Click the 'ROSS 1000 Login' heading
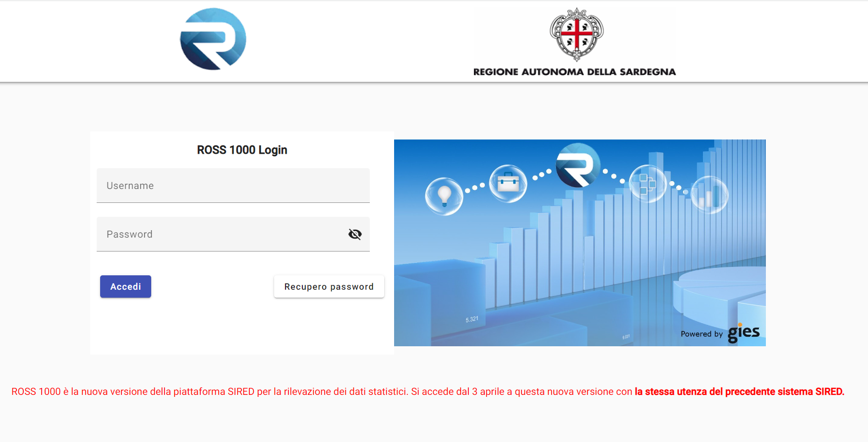868x442 pixels. [x=242, y=150]
